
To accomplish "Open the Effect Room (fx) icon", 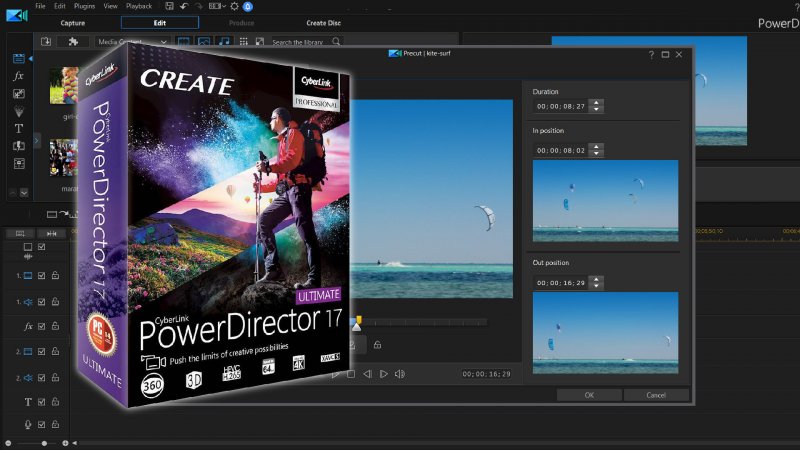I will pyautogui.click(x=18, y=76).
